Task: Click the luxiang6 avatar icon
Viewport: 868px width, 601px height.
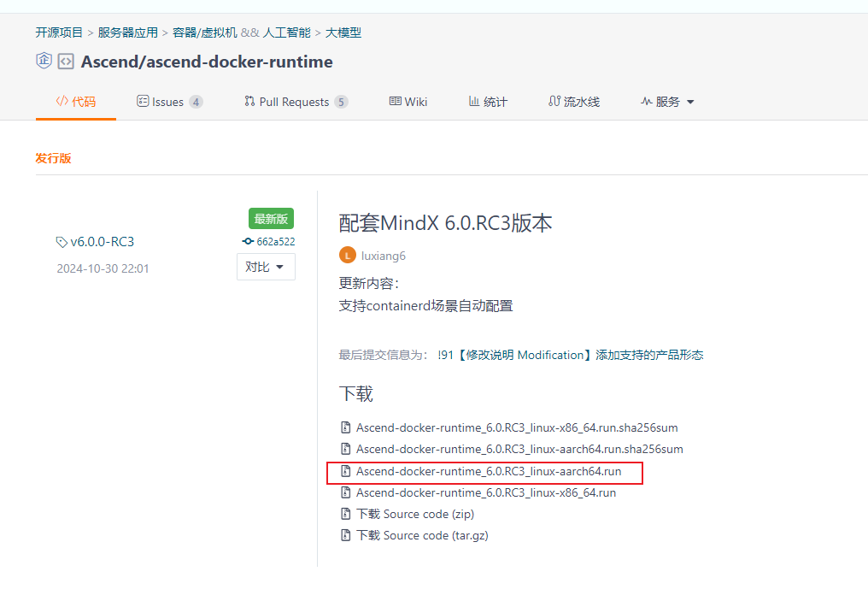Action: pos(348,256)
